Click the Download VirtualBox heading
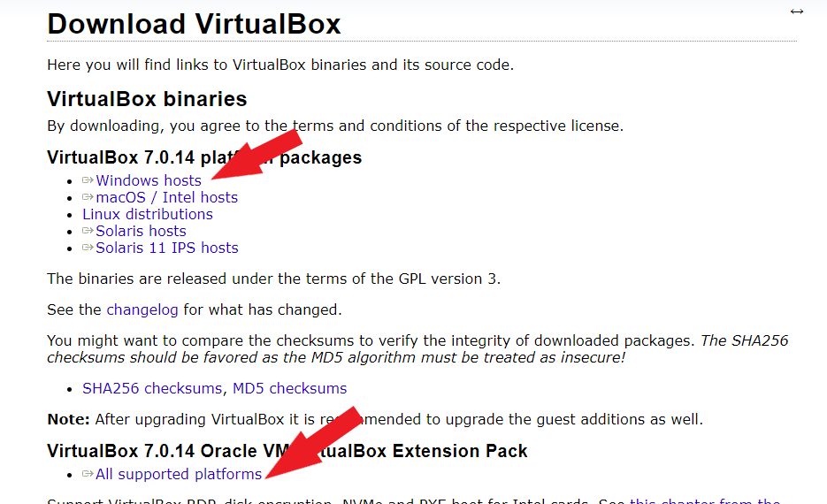 194,24
